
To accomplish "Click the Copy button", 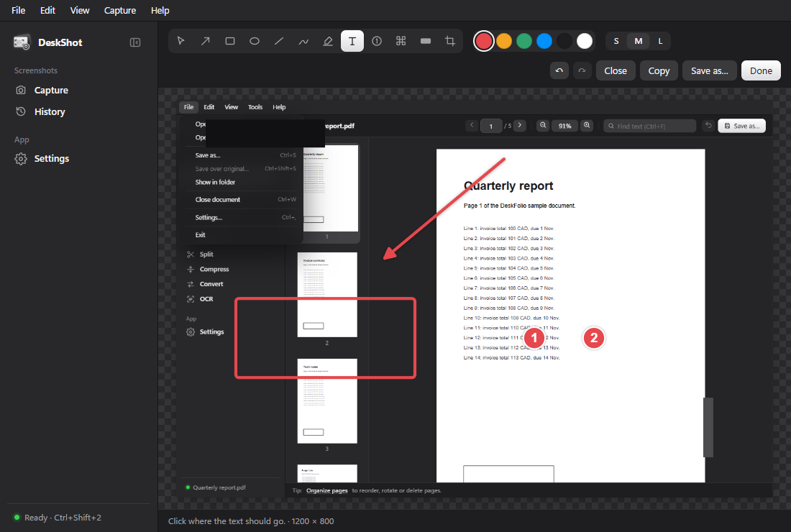I will tap(658, 70).
